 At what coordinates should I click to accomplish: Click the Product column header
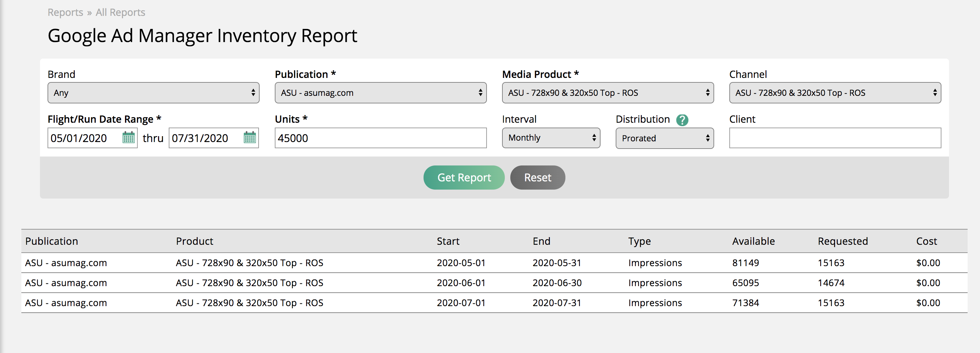pyautogui.click(x=195, y=241)
